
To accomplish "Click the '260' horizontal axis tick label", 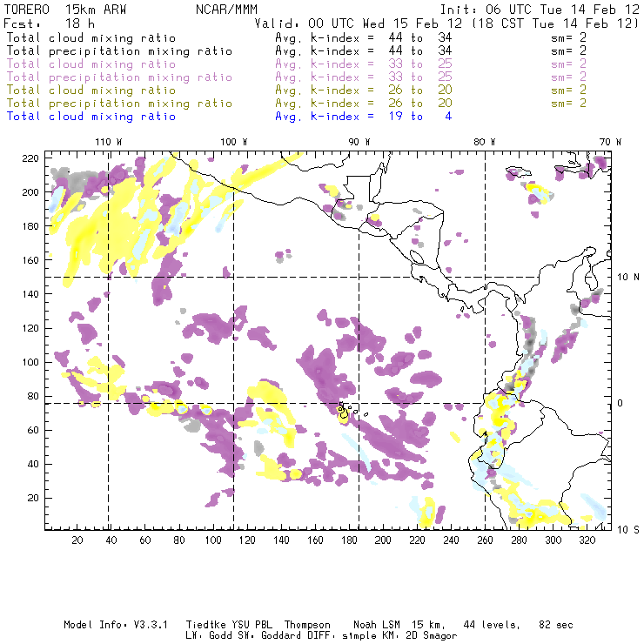I will (485, 540).
